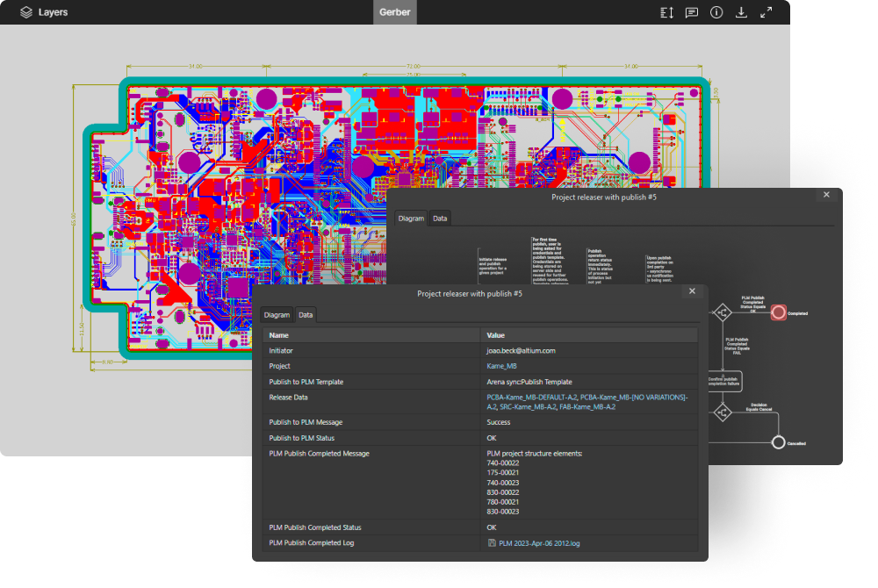Viewport: 878px width, 588px height.
Task: Open the Data tab in the back dialog
Action: click(x=439, y=219)
